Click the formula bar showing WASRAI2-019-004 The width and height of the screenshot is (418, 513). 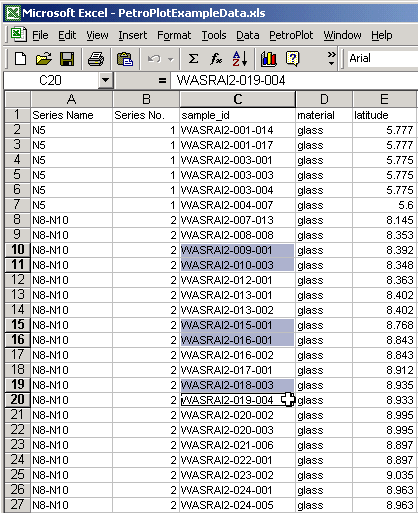(x=293, y=80)
